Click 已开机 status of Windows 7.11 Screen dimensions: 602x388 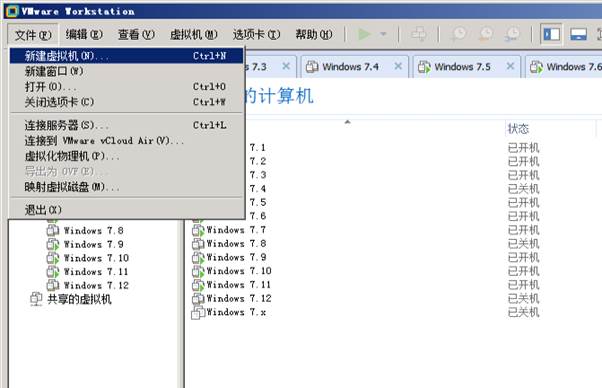click(523, 285)
